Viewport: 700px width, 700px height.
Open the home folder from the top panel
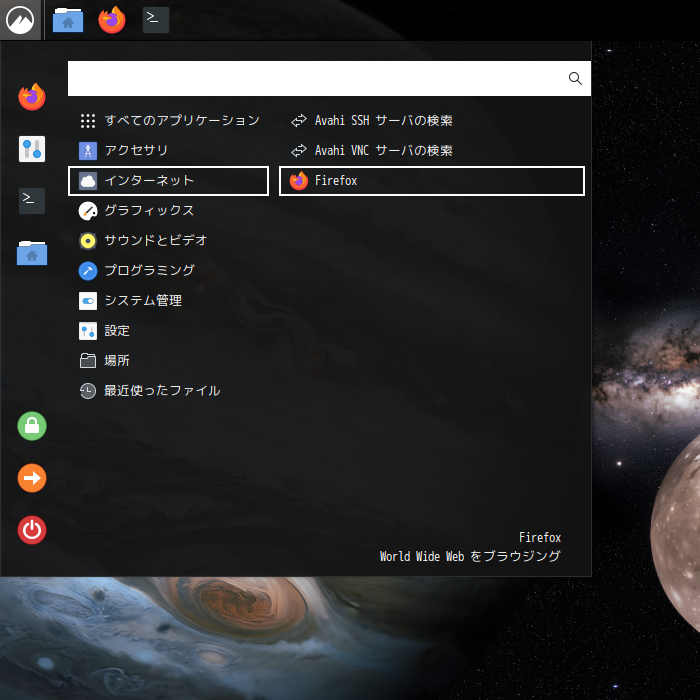[x=68, y=20]
